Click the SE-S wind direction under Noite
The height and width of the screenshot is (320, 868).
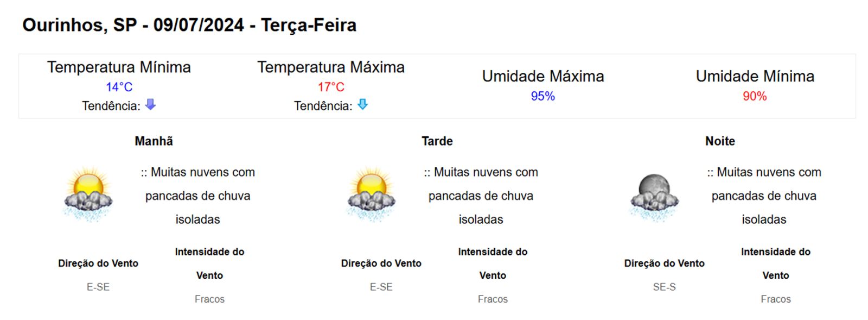point(664,287)
